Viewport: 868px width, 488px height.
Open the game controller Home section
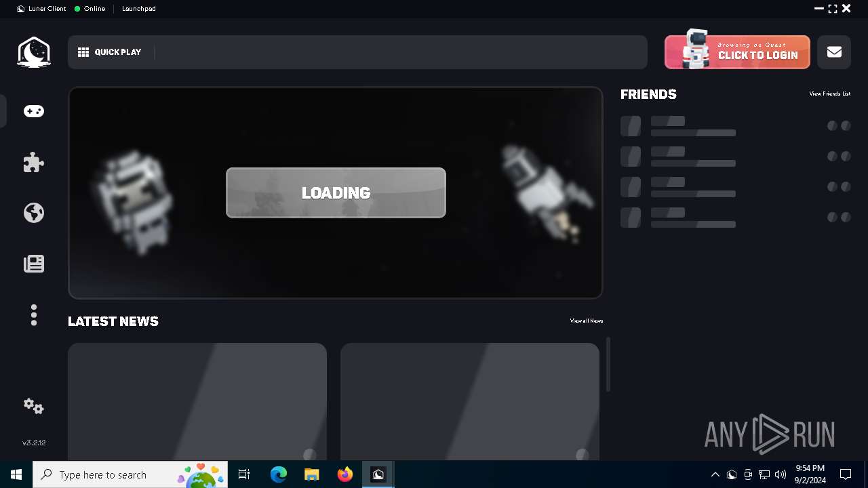click(34, 111)
